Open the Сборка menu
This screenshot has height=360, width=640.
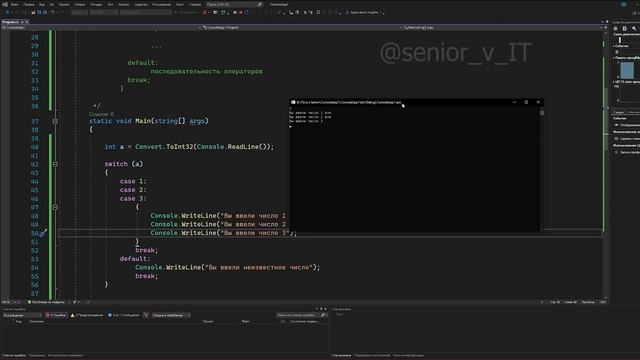click(x=80, y=4)
